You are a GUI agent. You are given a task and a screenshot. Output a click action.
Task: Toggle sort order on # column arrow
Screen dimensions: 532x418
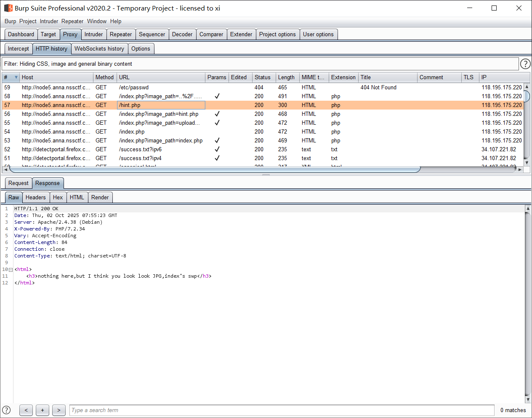[x=16, y=78]
